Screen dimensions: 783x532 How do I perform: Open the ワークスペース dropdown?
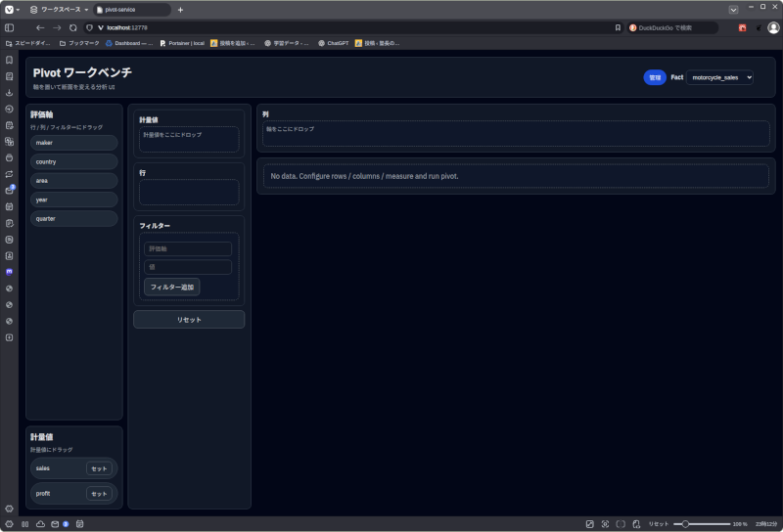pos(59,9)
